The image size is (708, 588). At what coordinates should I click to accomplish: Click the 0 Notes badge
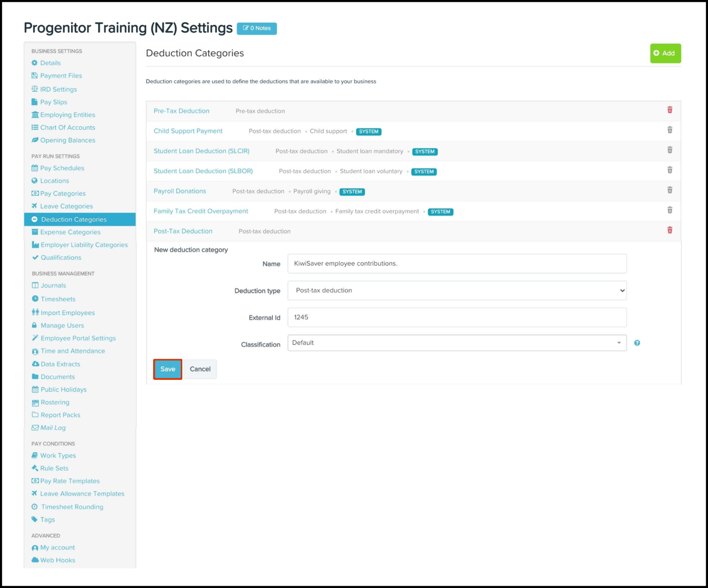coord(257,28)
